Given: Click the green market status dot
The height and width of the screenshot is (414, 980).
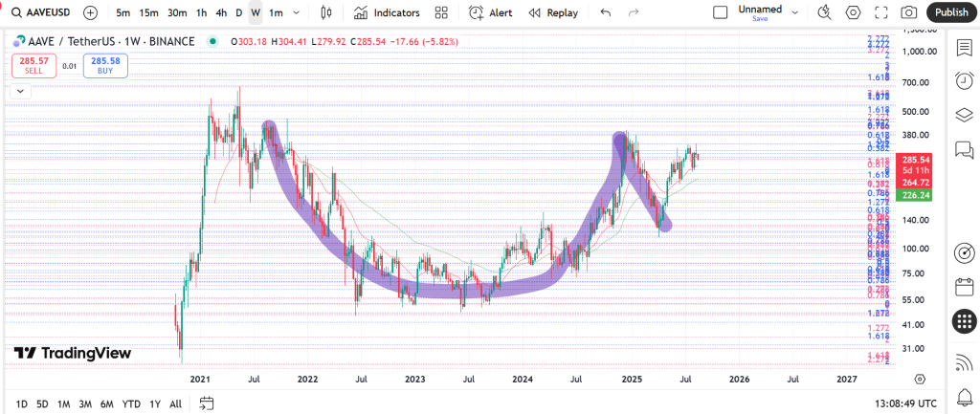Looking at the screenshot, I should [213, 42].
